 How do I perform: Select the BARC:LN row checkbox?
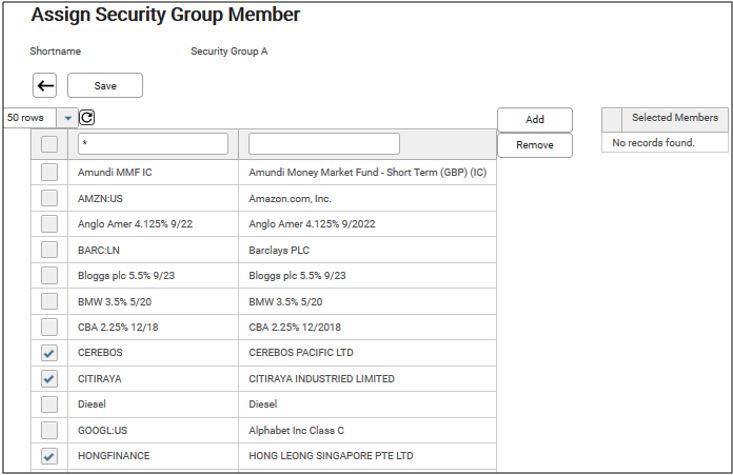[49, 250]
